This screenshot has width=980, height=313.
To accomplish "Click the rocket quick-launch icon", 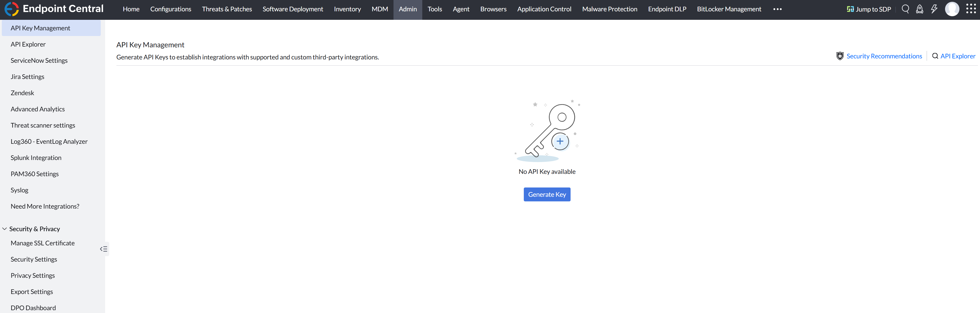I will coord(920,9).
